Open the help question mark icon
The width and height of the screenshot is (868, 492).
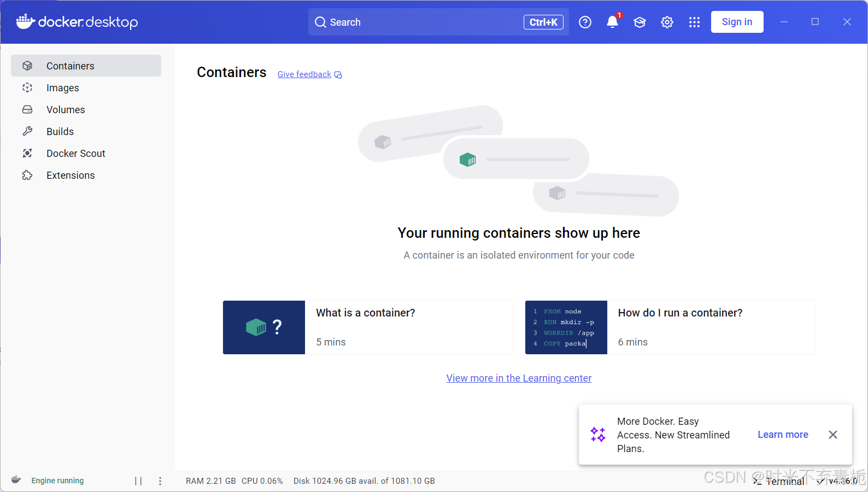click(585, 22)
